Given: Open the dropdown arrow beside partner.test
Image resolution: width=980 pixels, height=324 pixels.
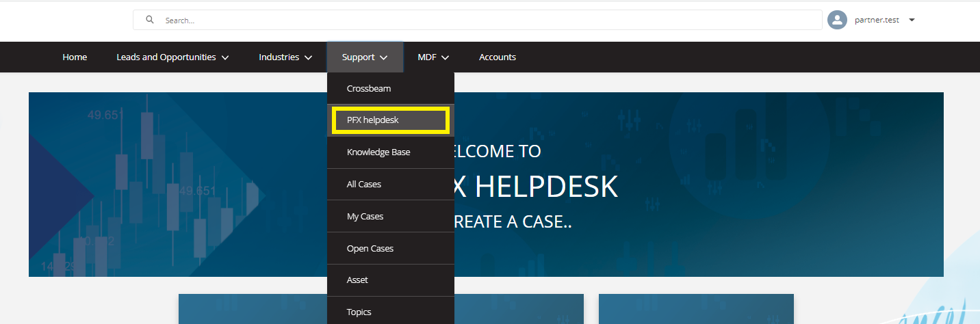Looking at the screenshot, I should coord(912,20).
